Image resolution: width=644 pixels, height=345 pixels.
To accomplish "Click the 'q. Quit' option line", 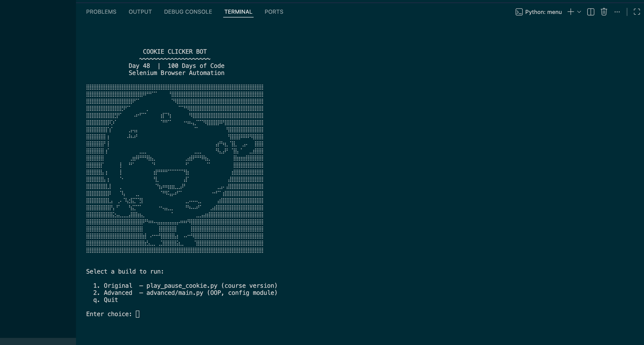I will coord(105,300).
